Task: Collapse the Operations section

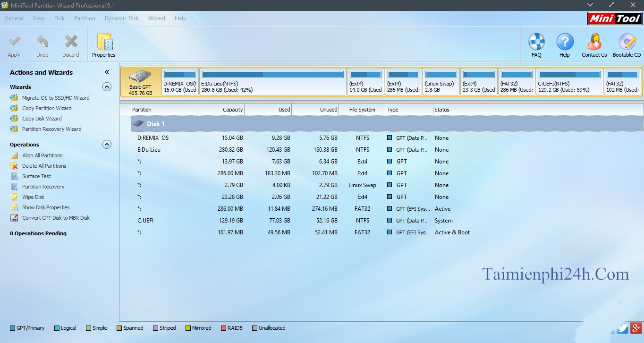Action: pos(107,145)
